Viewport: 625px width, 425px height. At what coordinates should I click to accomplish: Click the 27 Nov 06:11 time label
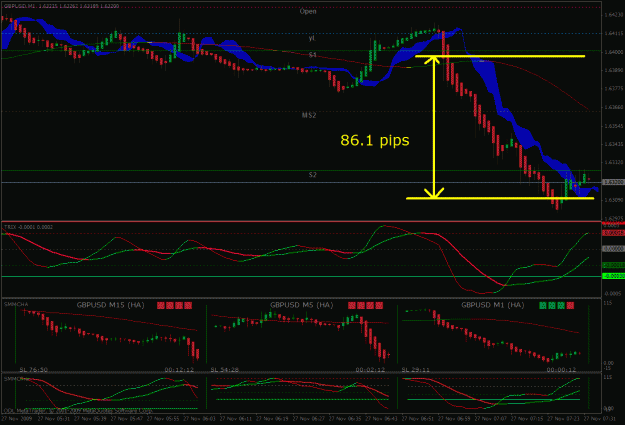pyautogui.click(x=236, y=419)
